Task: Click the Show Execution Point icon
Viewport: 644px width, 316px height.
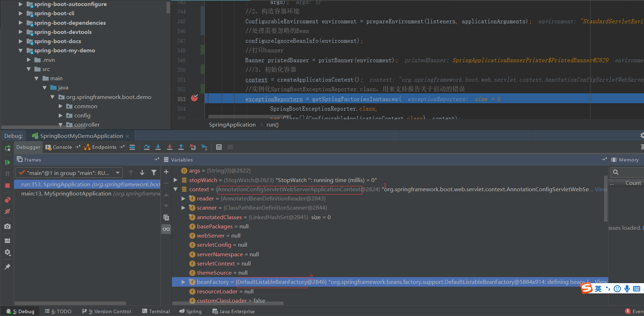Action: click(x=132, y=147)
